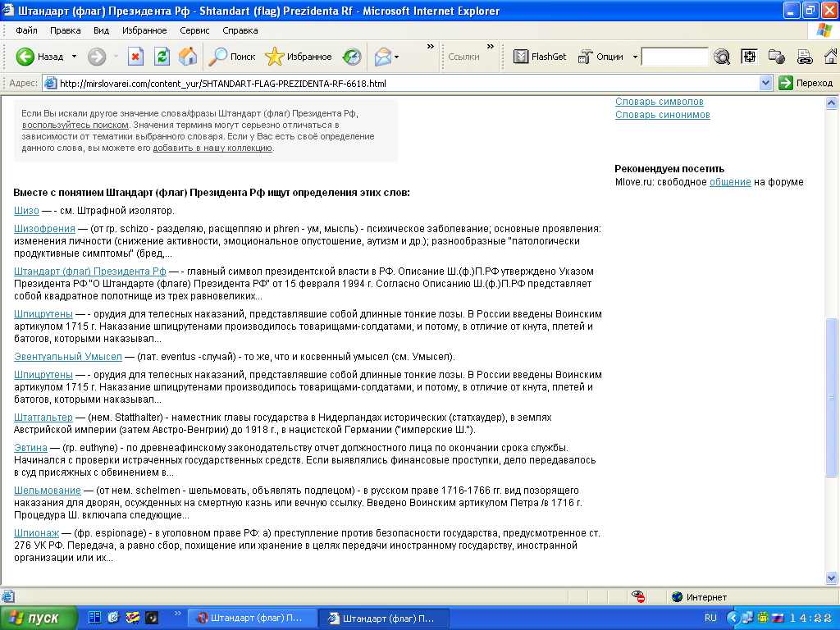This screenshot has height=630, width=840.
Task: Click the dark quick launch icon
Action: click(152, 618)
